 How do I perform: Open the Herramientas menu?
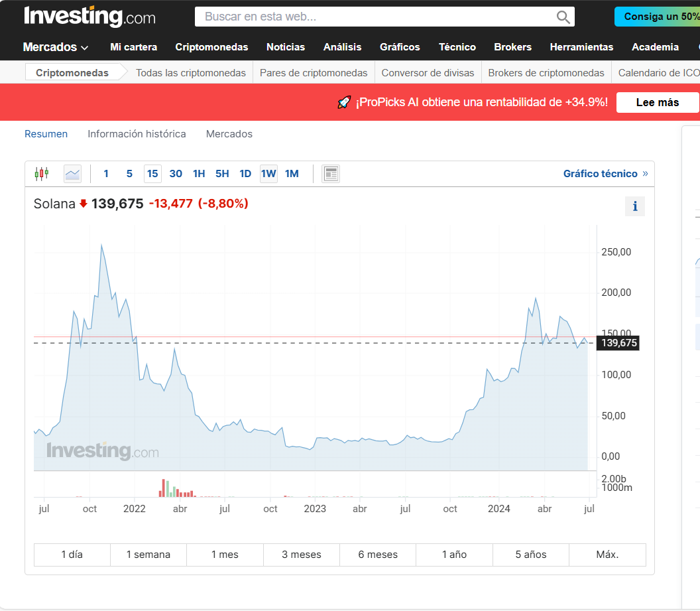582,47
